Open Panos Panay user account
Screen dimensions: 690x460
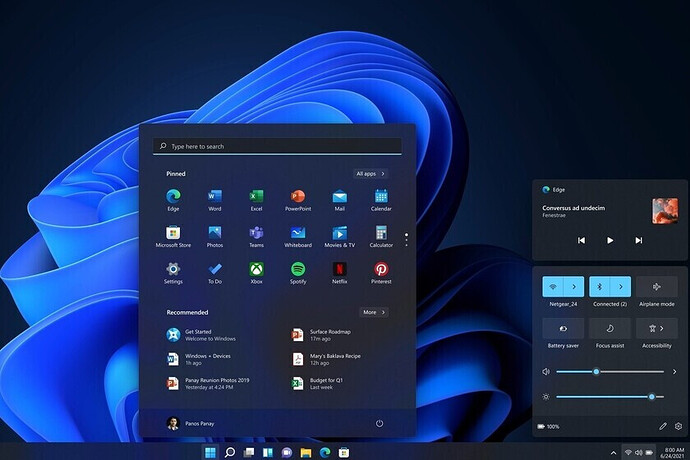pyautogui.click(x=191, y=423)
